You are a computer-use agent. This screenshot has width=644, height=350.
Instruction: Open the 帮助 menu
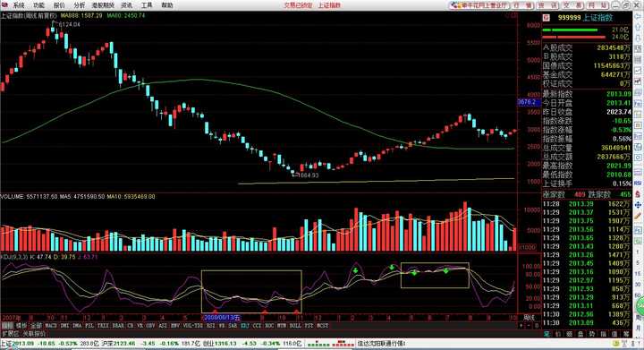coord(166,5)
